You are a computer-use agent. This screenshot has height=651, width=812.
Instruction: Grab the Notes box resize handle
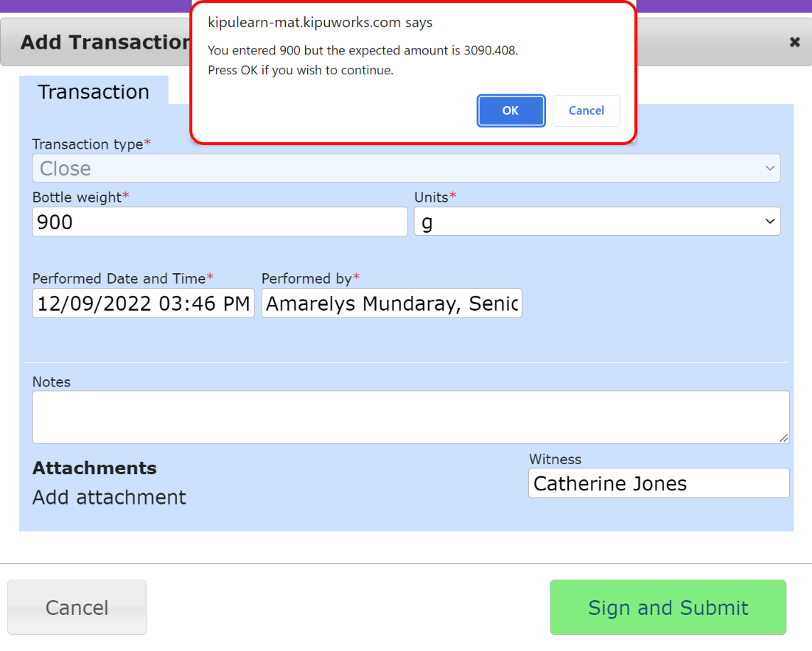(783, 438)
